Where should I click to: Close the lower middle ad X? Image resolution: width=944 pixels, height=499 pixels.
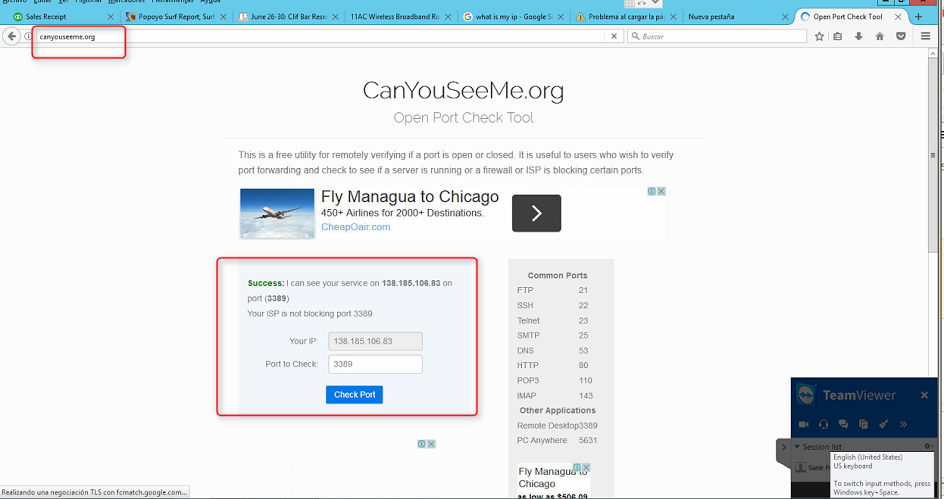coord(431,444)
